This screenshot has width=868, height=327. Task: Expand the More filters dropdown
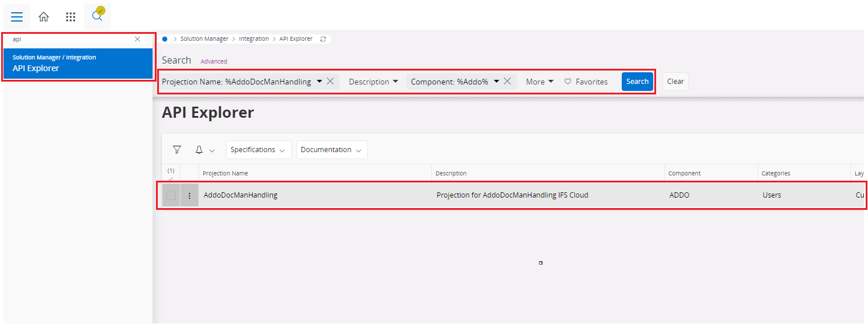tap(540, 82)
